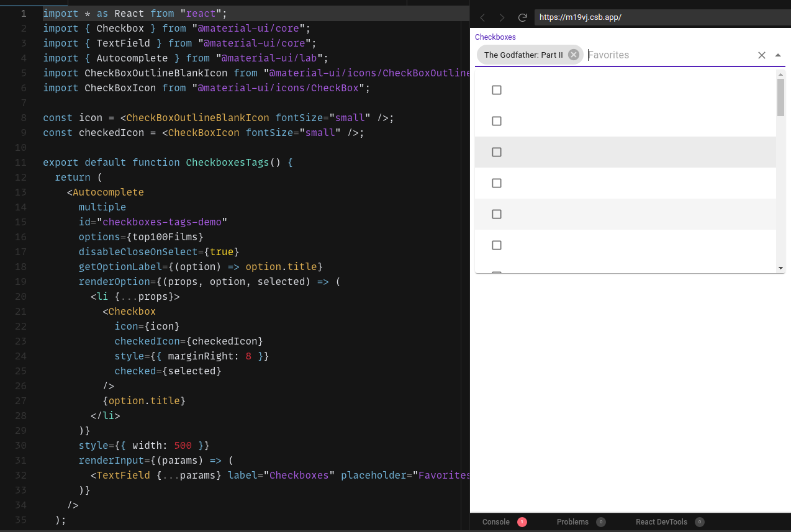The width and height of the screenshot is (791, 532).
Task: Refresh the preview browser page
Action: point(522,17)
